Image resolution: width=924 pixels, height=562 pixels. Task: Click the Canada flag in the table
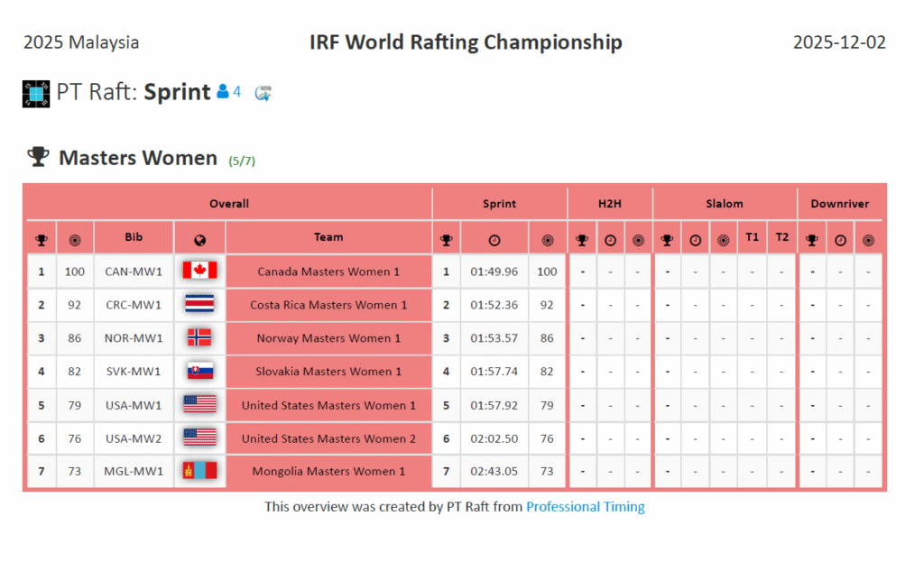point(199,271)
